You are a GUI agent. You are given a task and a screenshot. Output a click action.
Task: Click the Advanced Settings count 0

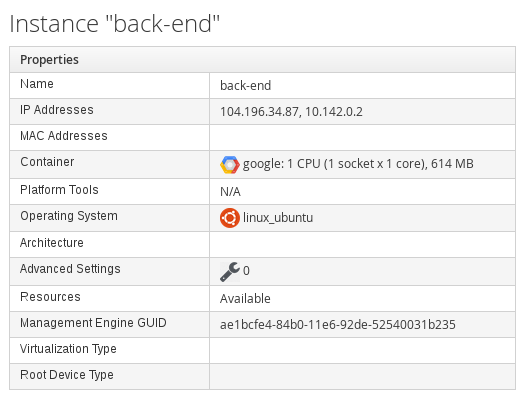tap(246, 271)
